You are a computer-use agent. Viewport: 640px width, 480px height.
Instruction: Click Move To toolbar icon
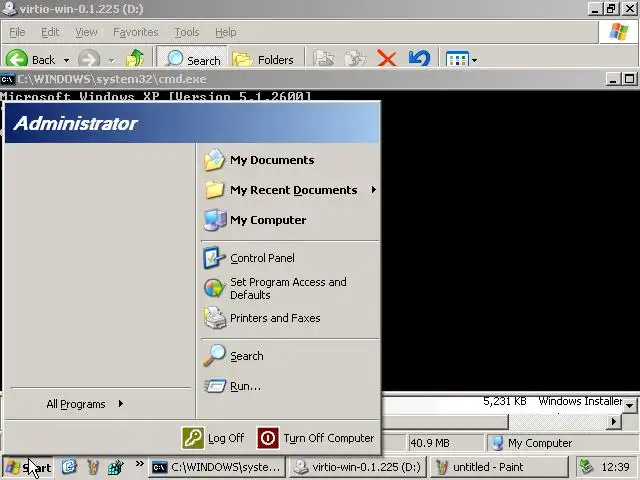pyautogui.click(x=323, y=59)
